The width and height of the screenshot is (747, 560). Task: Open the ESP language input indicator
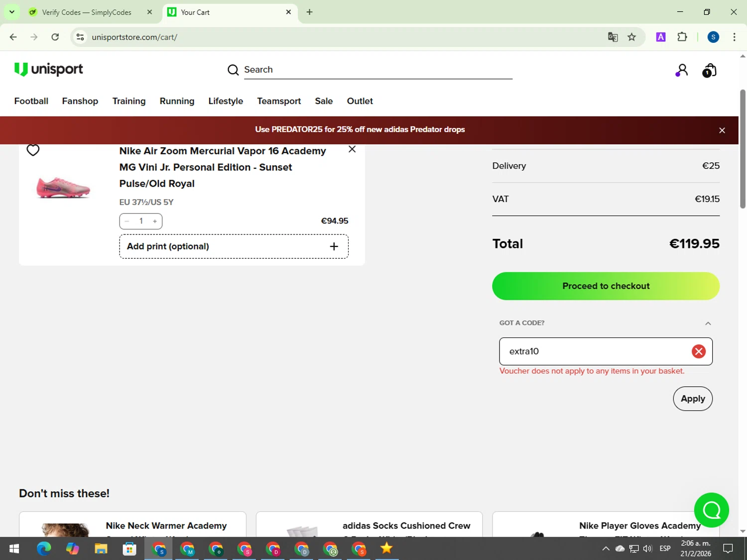[665, 549]
